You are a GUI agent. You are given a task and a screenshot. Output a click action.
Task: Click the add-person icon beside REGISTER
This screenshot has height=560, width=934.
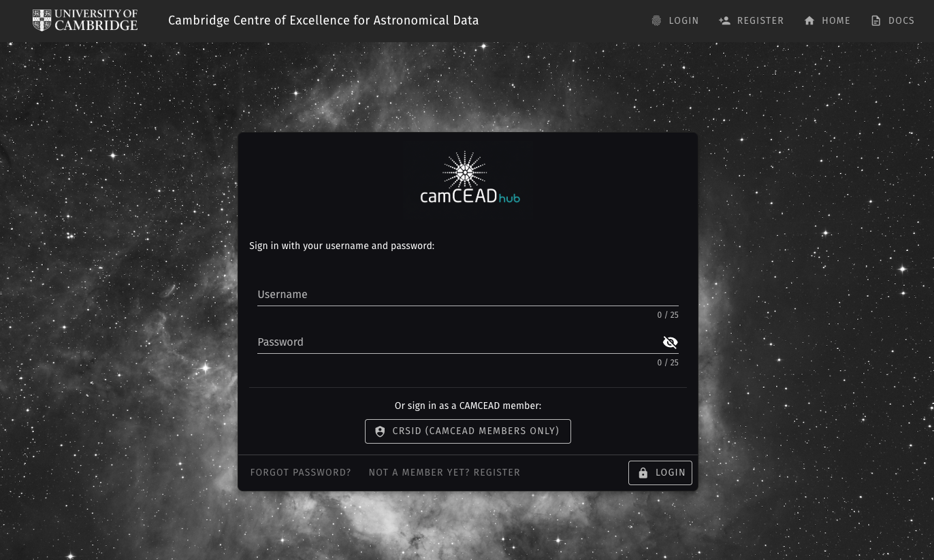point(724,21)
